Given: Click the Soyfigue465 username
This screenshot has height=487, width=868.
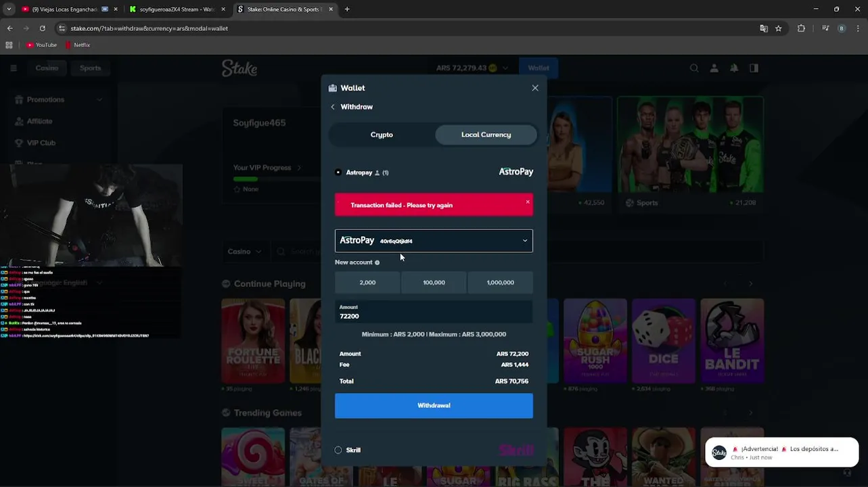Looking at the screenshot, I should click(259, 122).
